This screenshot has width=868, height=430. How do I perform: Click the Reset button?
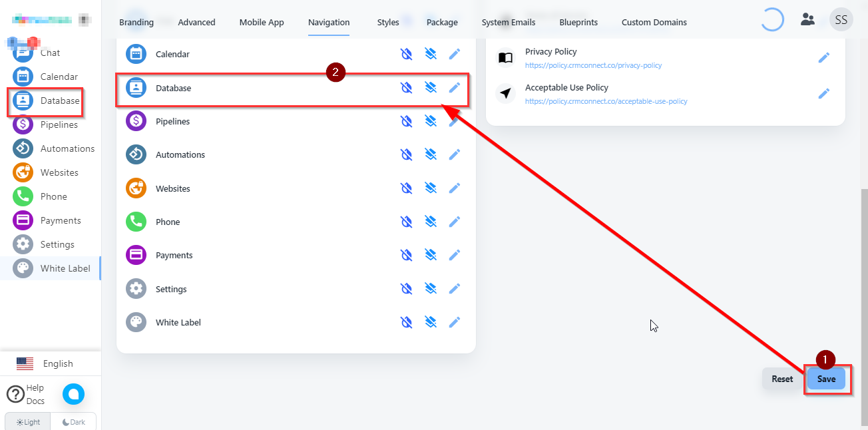(782, 379)
